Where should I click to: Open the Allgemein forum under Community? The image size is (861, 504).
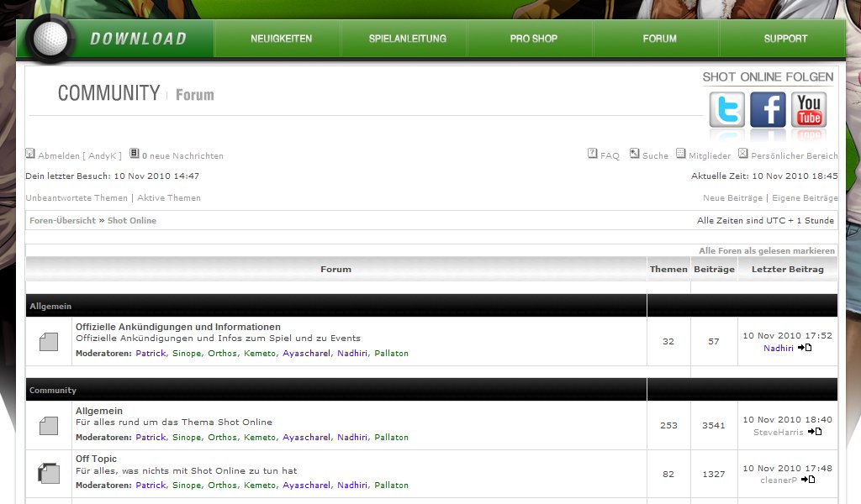tap(99, 411)
